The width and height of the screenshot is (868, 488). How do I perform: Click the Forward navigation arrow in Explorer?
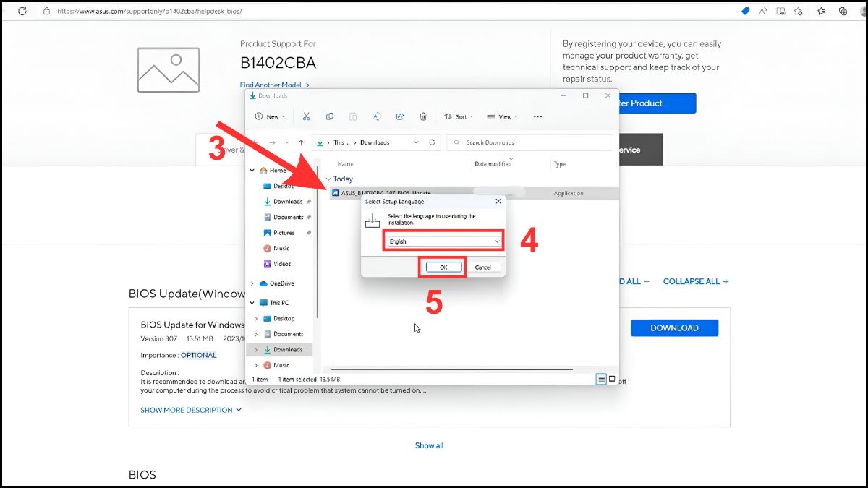pyautogui.click(x=272, y=142)
